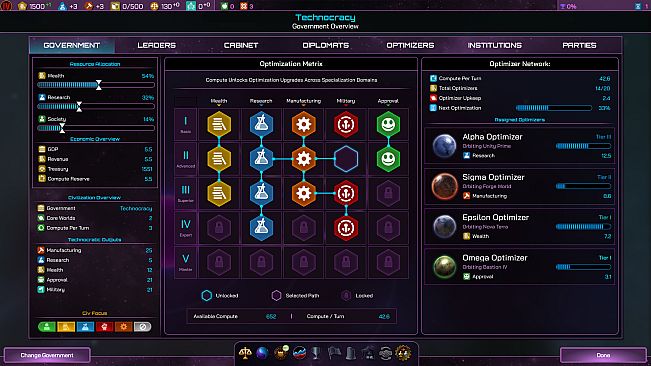Viewport: 651px width, 366px height.
Task: Open the crown icon with notification bubble
Action: pos(281,353)
